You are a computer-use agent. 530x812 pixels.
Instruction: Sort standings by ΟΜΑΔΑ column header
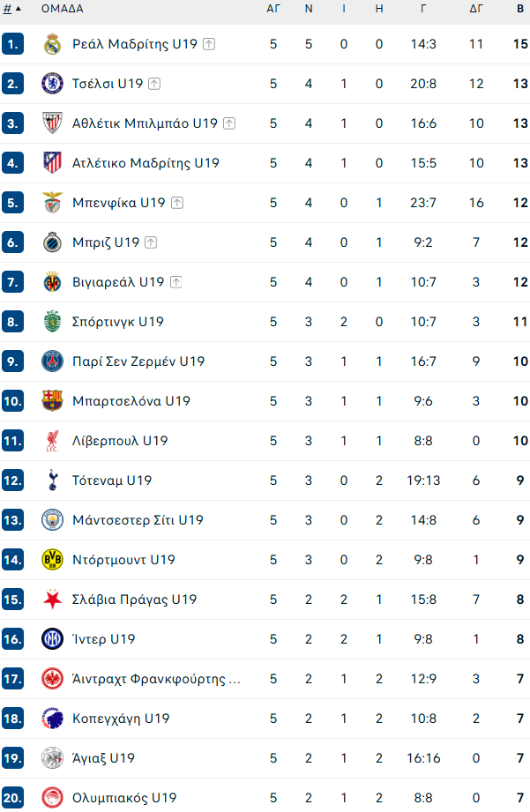[63, 9]
